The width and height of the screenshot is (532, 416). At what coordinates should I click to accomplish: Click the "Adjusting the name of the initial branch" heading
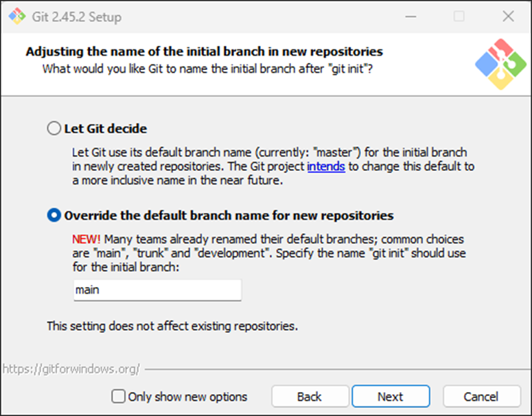(204, 51)
